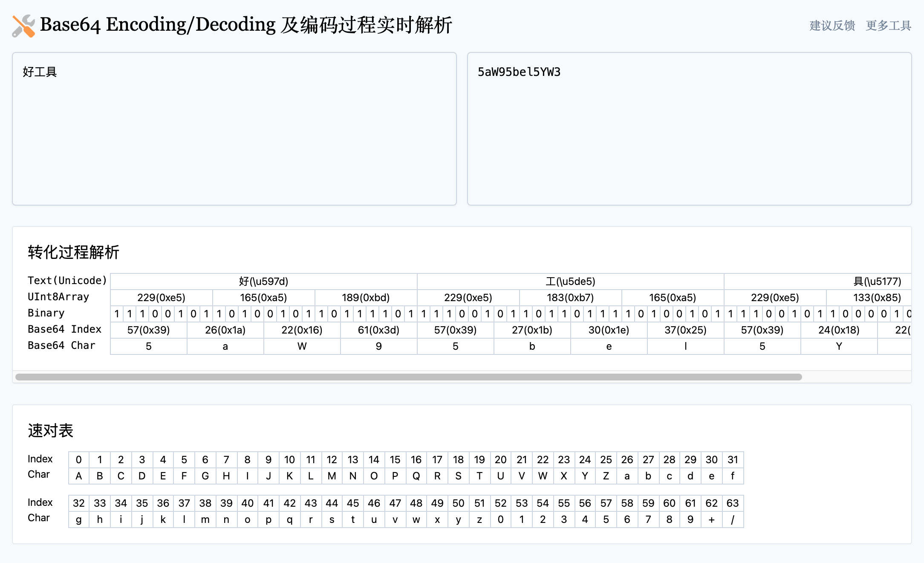
Task: Click index 16 in the lookup table
Action: [416, 460]
